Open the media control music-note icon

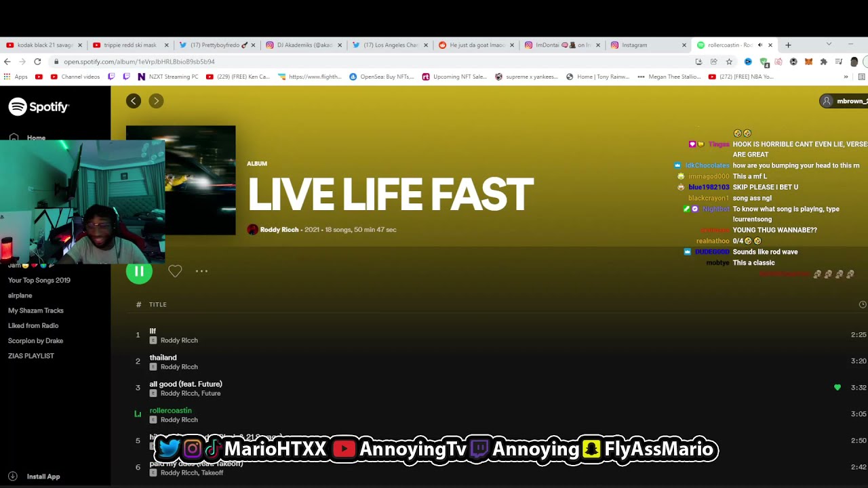pos(839,62)
